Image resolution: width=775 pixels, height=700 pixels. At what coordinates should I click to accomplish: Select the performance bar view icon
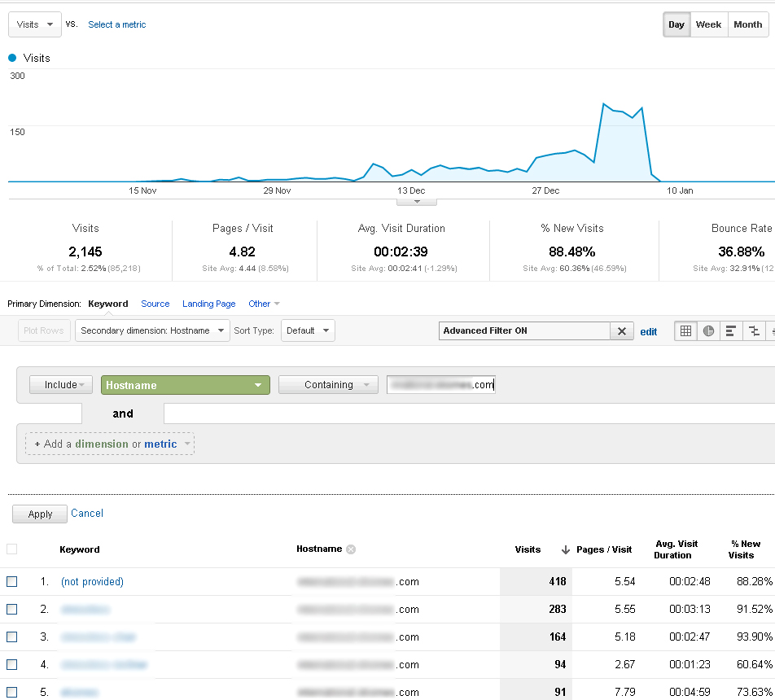click(731, 331)
